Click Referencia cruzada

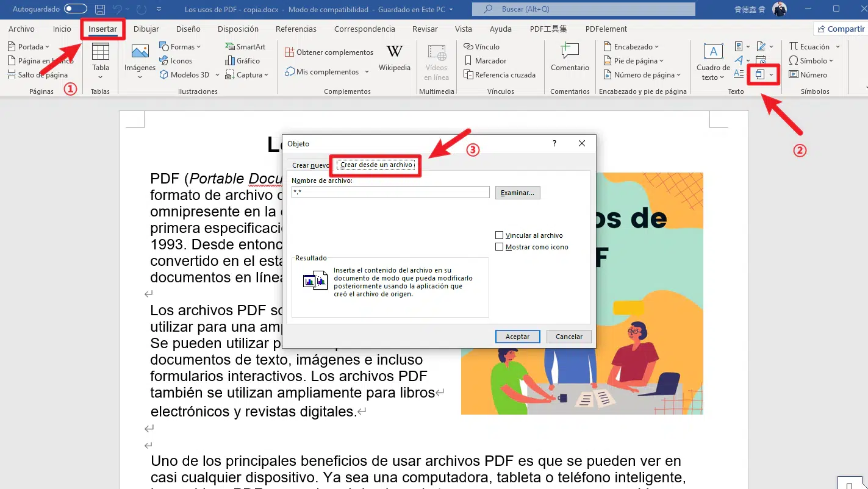point(499,74)
